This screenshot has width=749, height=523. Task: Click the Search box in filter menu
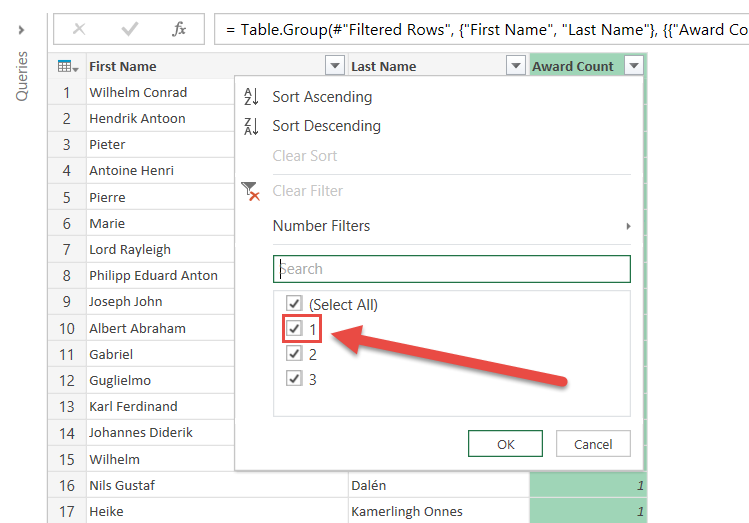click(451, 269)
